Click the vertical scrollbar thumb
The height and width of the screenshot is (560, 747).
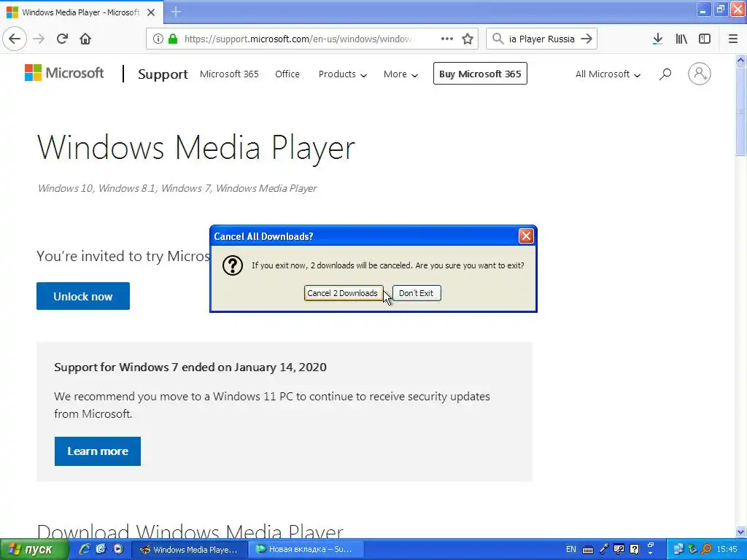click(x=741, y=111)
